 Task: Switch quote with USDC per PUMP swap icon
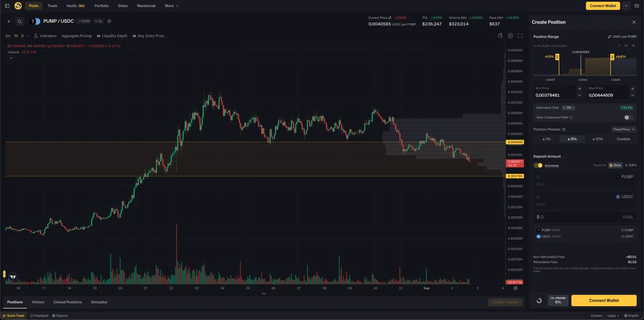[x=610, y=37]
